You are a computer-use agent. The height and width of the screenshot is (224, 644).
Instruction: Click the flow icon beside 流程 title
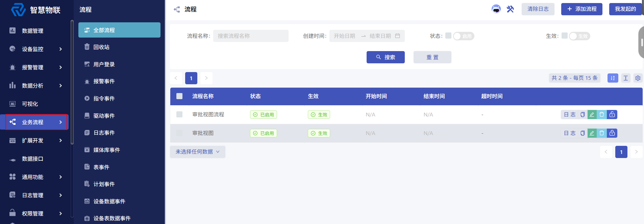tap(177, 9)
